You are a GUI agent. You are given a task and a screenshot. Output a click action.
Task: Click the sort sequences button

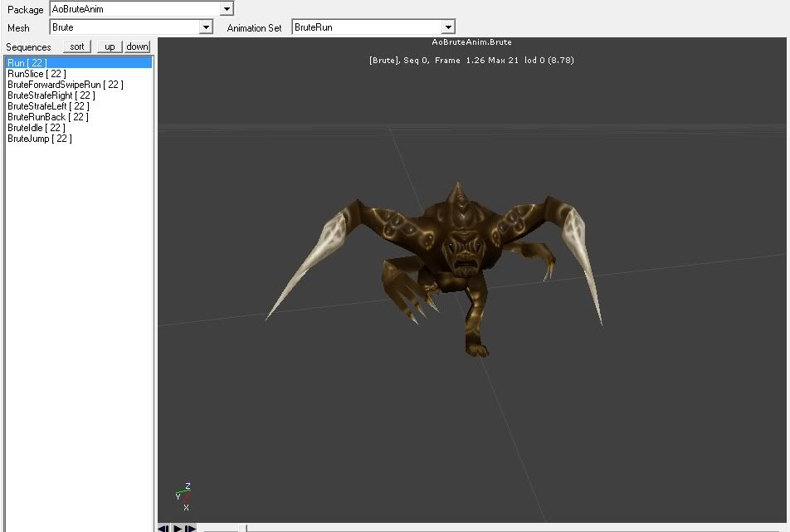click(77, 46)
